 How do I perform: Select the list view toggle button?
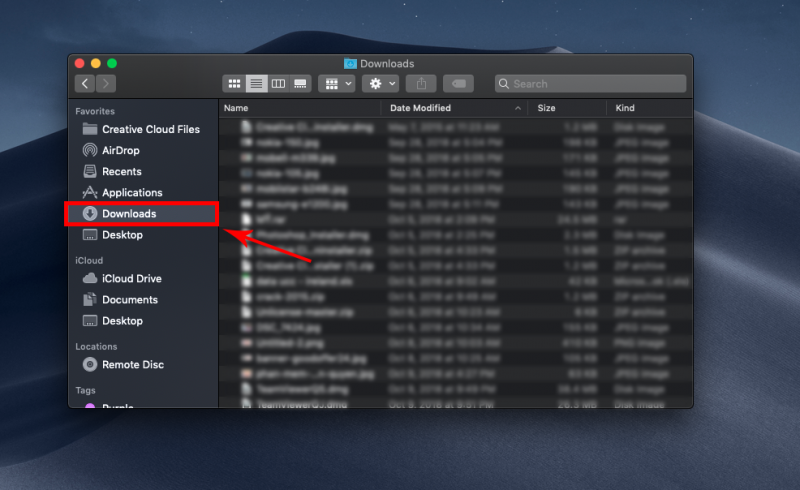coord(256,84)
